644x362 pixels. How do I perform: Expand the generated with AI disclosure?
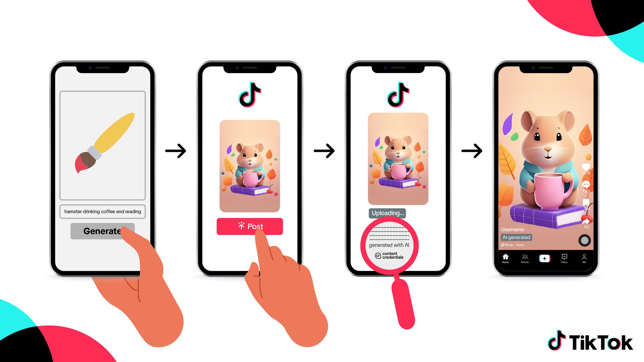389,245
